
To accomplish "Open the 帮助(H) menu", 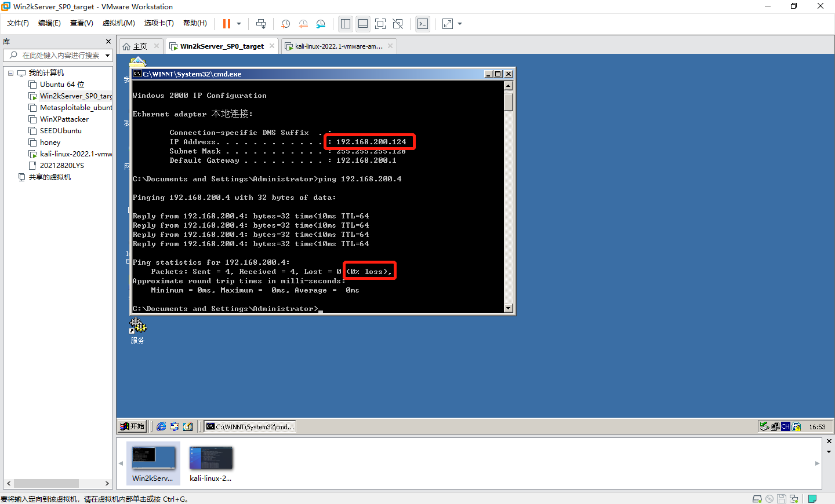I will [x=195, y=23].
